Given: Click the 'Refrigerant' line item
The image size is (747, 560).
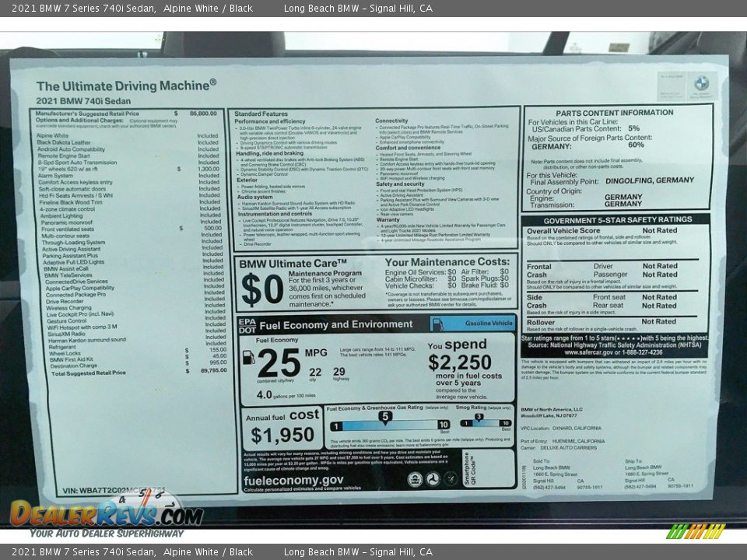Looking at the screenshot, I should pos(62,347).
